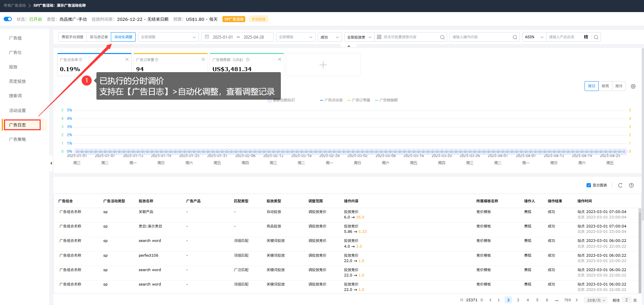Click the search icon in product info field

tap(596, 37)
